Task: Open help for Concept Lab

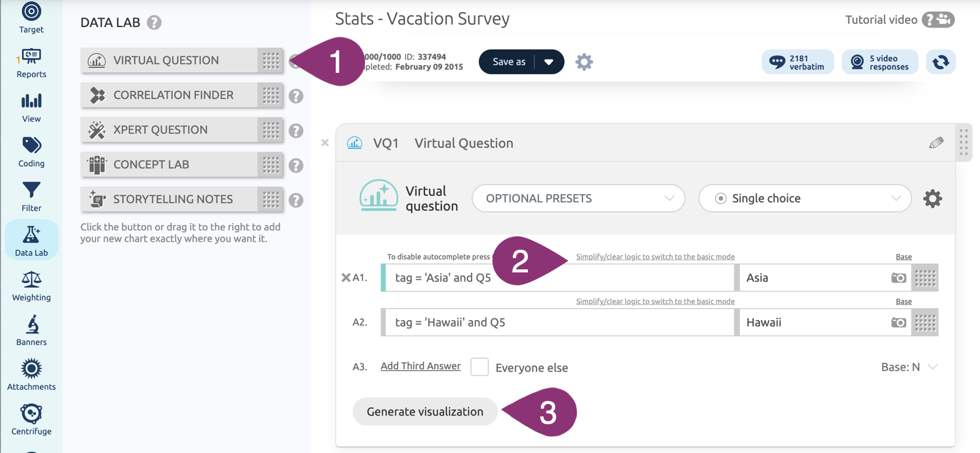Action: tap(296, 165)
